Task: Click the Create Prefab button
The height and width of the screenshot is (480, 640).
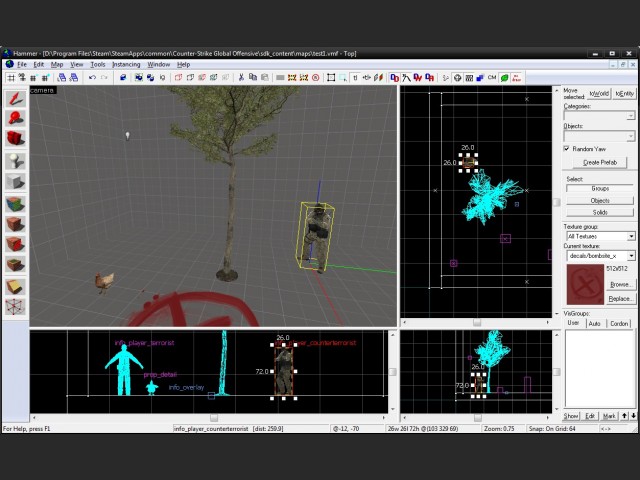Action: [600, 162]
